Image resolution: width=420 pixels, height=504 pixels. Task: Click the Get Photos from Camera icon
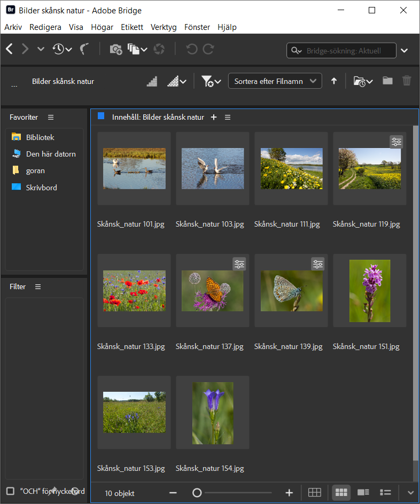click(x=116, y=50)
